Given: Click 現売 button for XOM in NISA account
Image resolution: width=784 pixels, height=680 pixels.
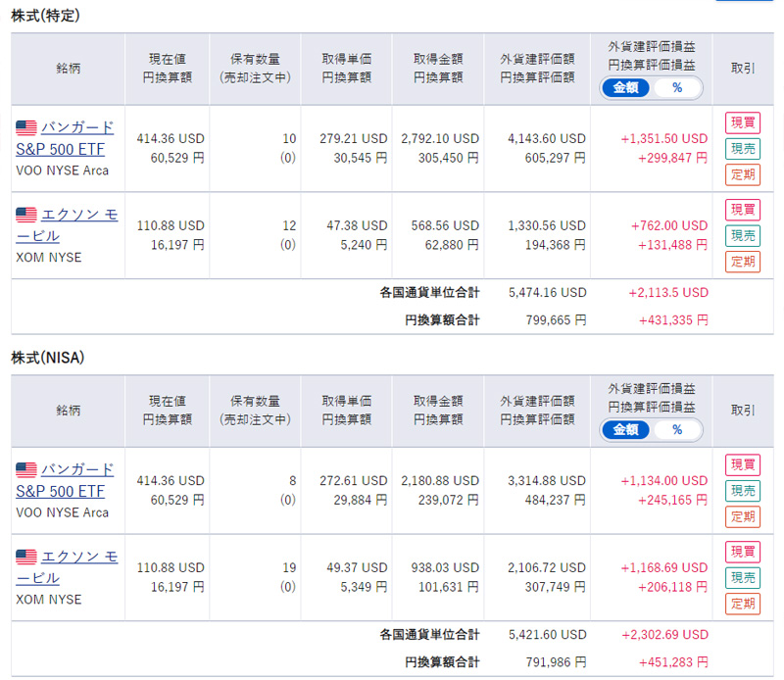Looking at the screenshot, I should click(743, 577).
